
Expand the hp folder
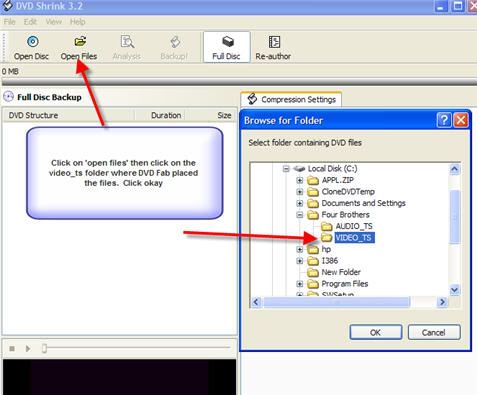coord(300,249)
